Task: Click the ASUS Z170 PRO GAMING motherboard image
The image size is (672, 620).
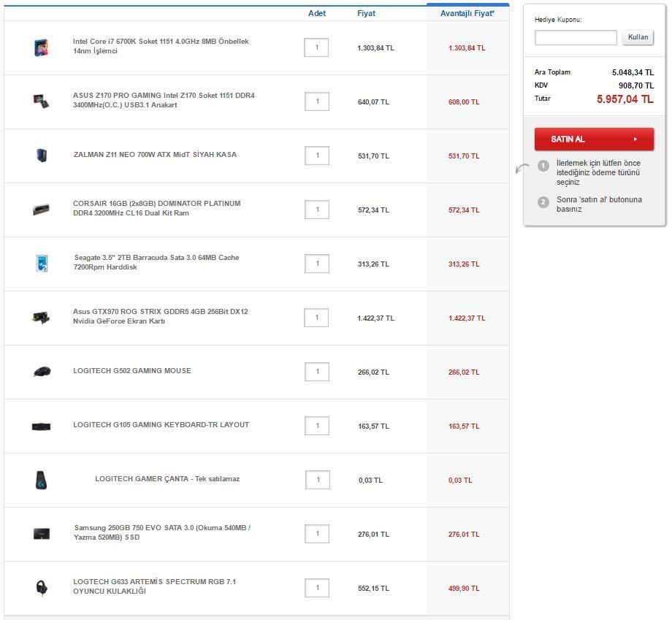Action: (42, 101)
